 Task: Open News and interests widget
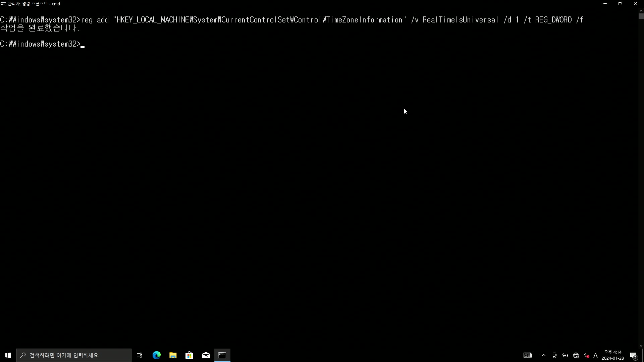pyautogui.click(x=528, y=355)
